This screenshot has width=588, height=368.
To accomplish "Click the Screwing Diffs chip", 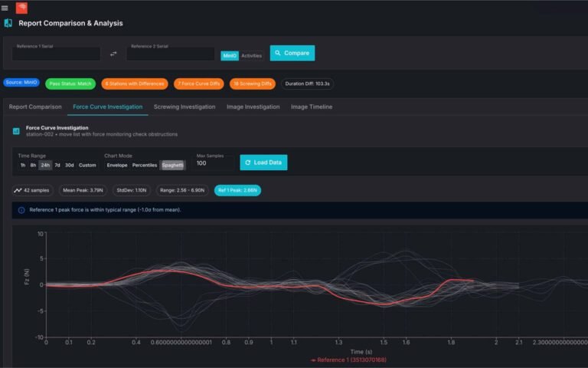I will click(x=253, y=84).
